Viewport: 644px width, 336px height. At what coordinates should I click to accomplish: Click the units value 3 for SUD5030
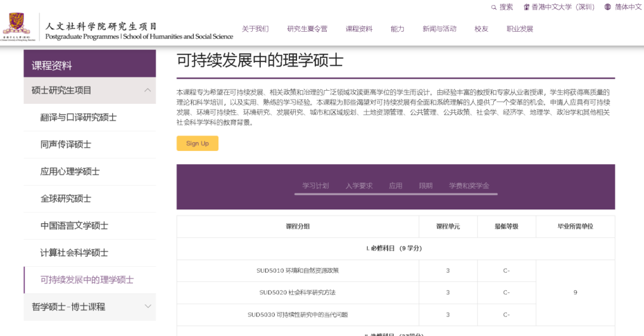coord(448,315)
